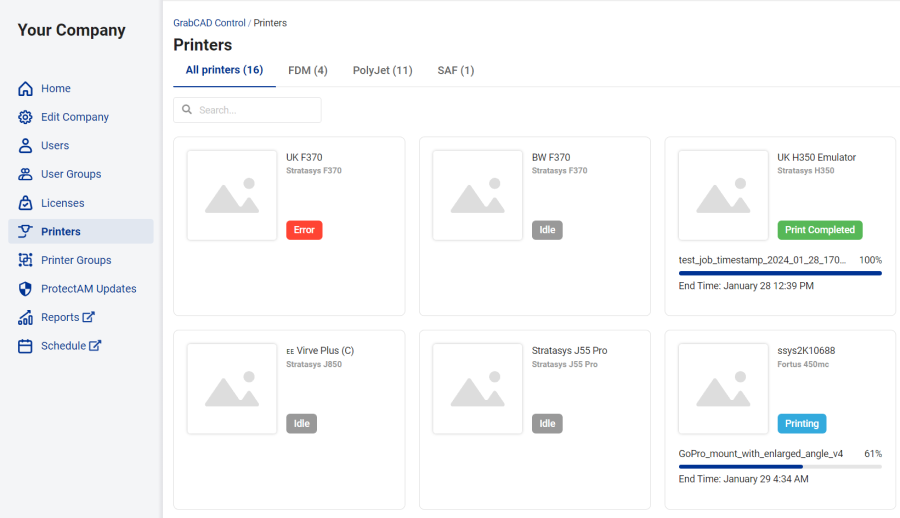Click the GrabCAD Control breadcrumb link
The image size is (900, 518).
(x=209, y=22)
